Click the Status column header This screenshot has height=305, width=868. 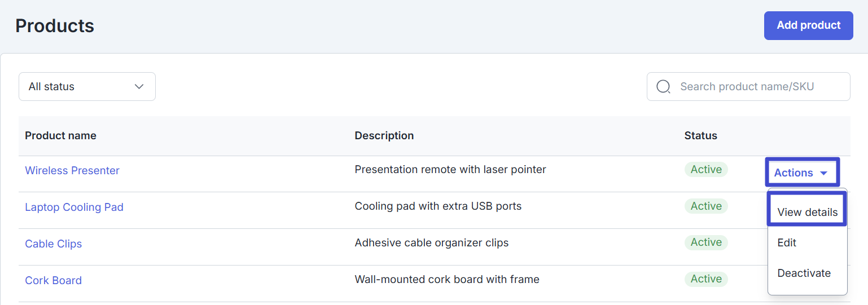point(700,135)
